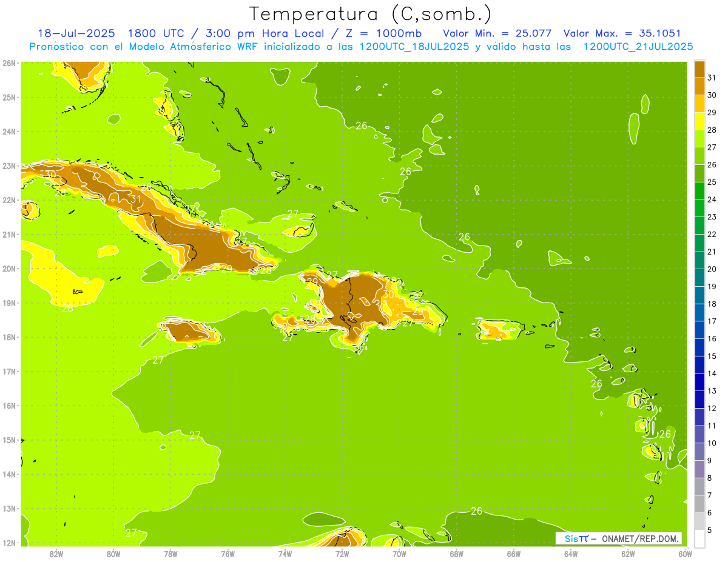Click the colorbar tick label "31"
This screenshot has height=562, width=728.
point(712,78)
